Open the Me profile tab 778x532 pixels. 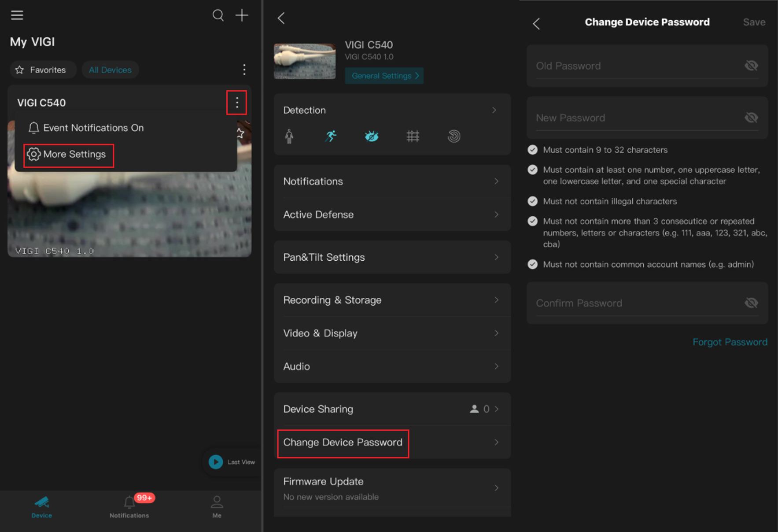[x=217, y=507]
